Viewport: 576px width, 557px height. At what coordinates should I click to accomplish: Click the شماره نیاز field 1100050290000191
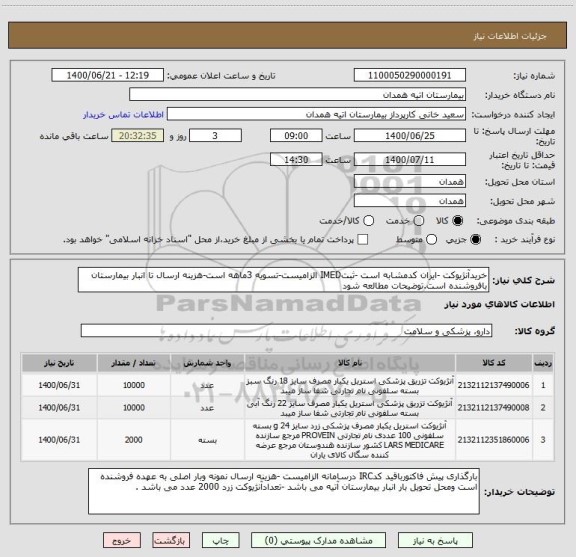point(410,75)
